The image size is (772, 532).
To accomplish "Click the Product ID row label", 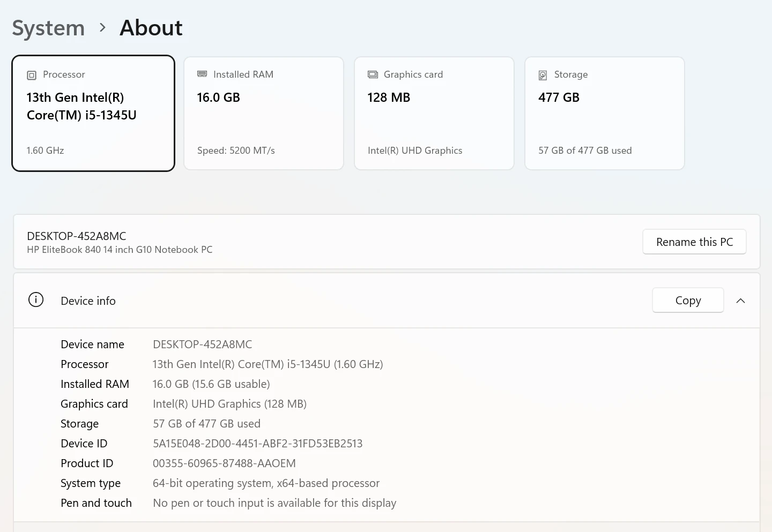I will point(87,463).
